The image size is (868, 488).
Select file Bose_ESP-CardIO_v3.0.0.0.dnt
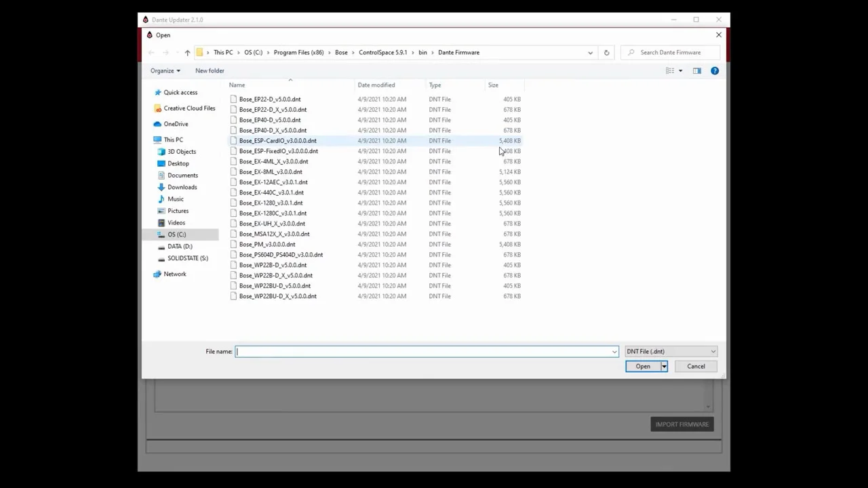click(277, 140)
